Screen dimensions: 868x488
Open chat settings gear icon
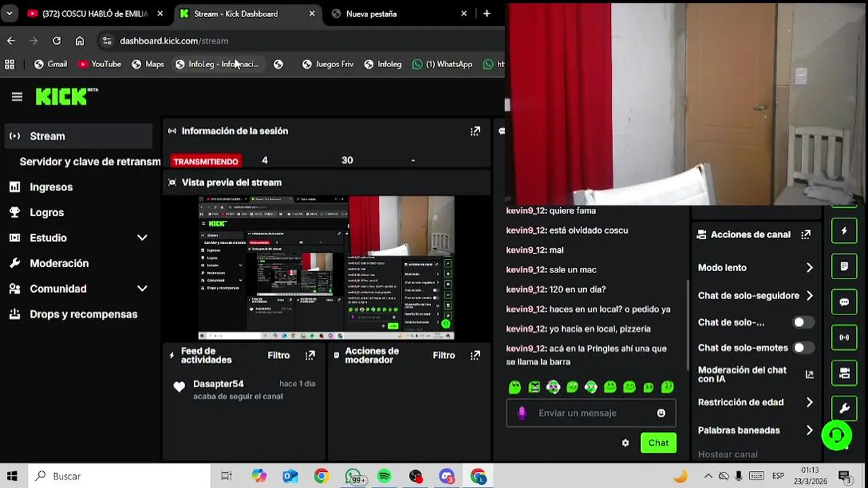click(625, 443)
